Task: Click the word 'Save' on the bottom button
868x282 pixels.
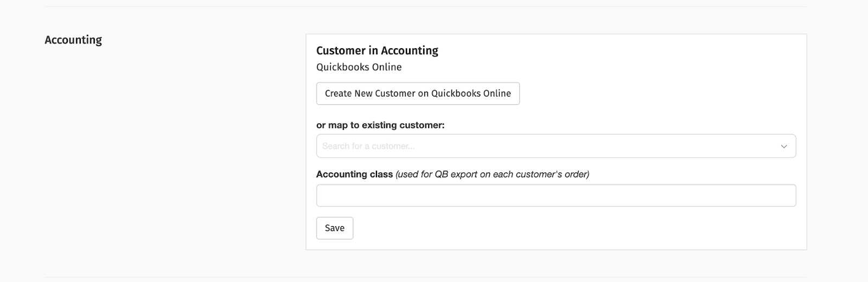Action: tap(335, 228)
